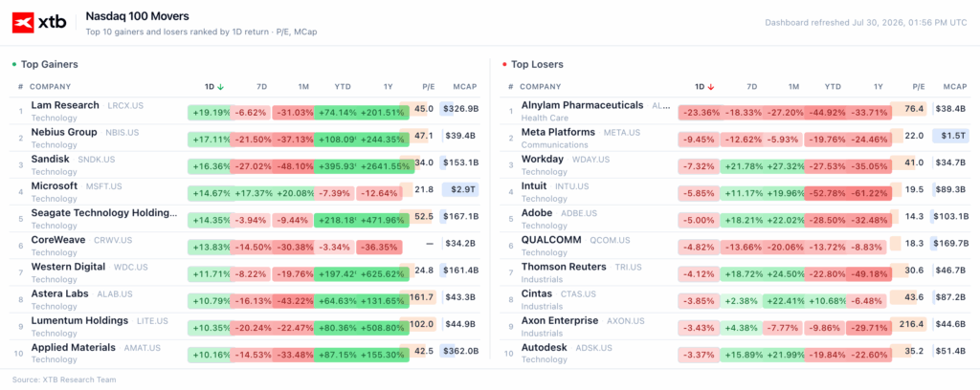Click Workday +21.78% 7D cell
This screenshot has height=390, width=980.
[x=742, y=166]
